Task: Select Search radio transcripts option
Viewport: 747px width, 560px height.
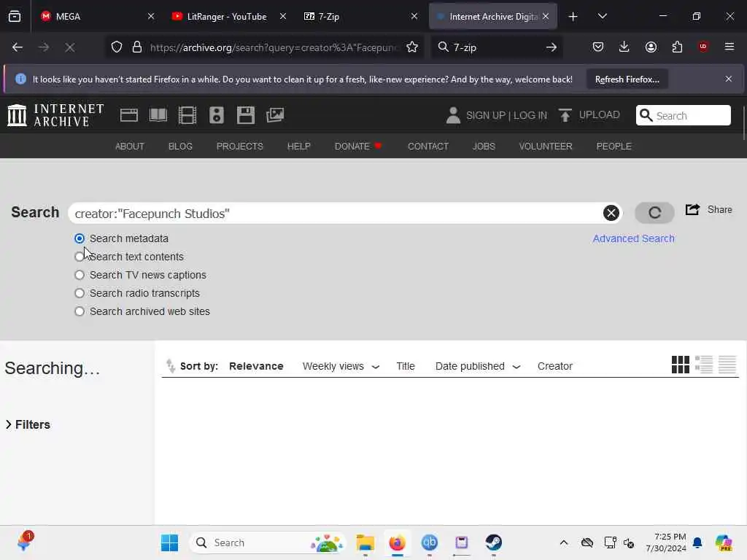Action: [80, 293]
